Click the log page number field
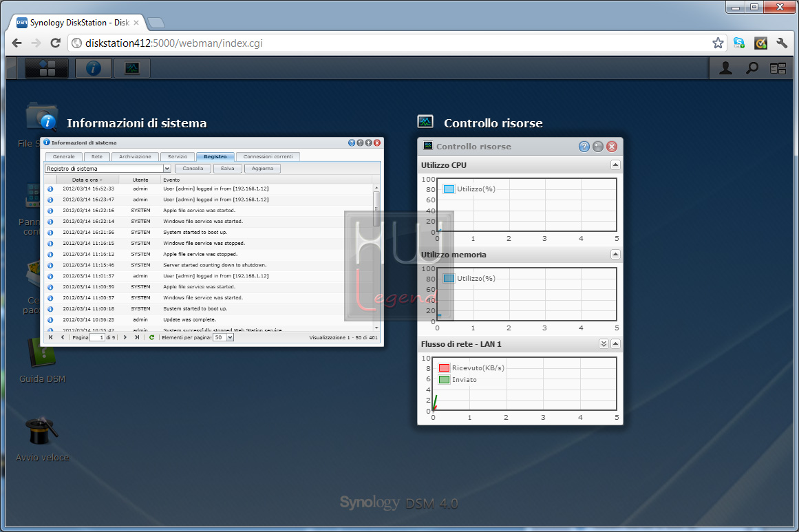The height and width of the screenshot is (532, 799). pos(97,337)
